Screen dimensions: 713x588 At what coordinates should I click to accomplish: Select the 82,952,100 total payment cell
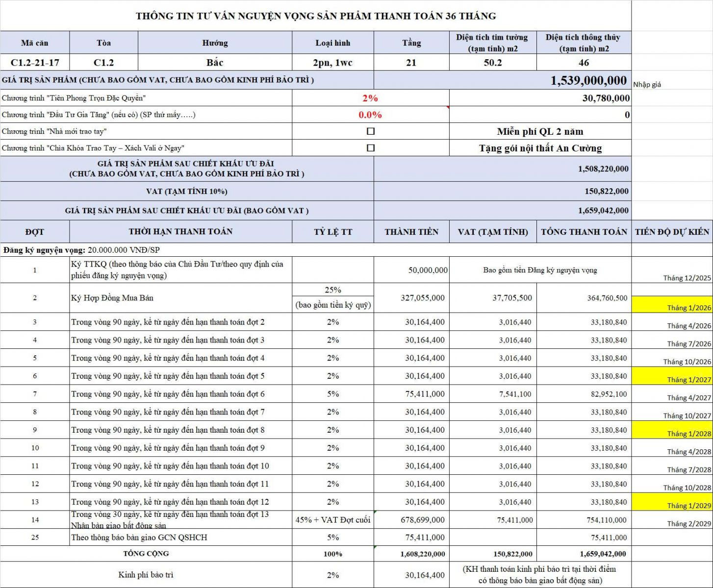point(609,394)
